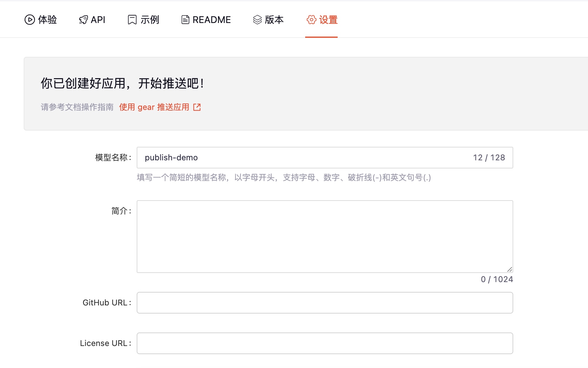The image size is (588, 368).
Task: Click the 12 / 128 character counter
Action: click(489, 158)
